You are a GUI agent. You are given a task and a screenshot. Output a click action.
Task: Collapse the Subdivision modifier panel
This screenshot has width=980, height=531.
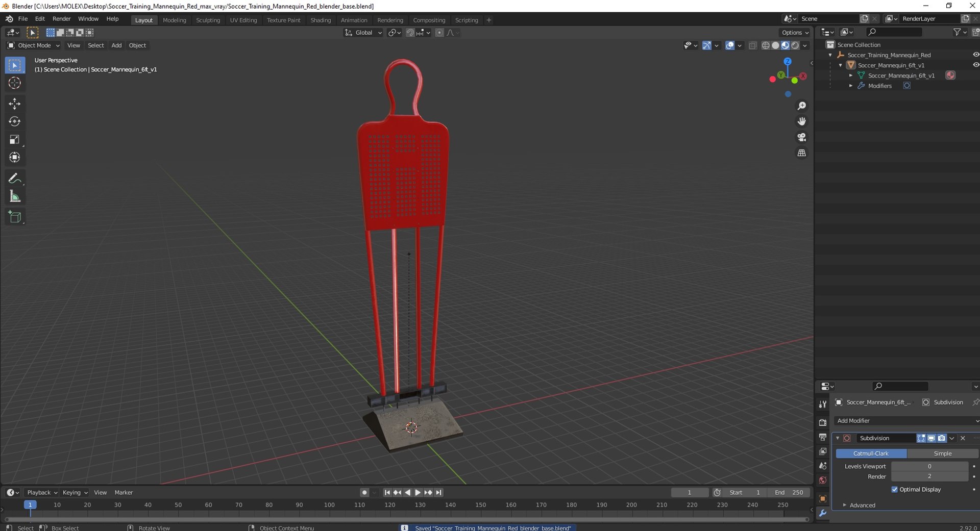[838, 438]
